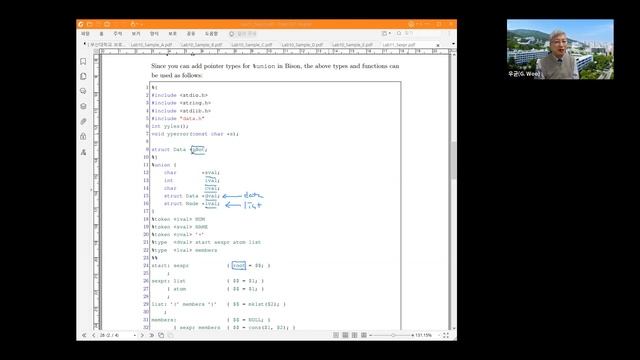Open the Digital Signatures panel icon
This screenshot has height=360, width=640.
tap(83, 152)
